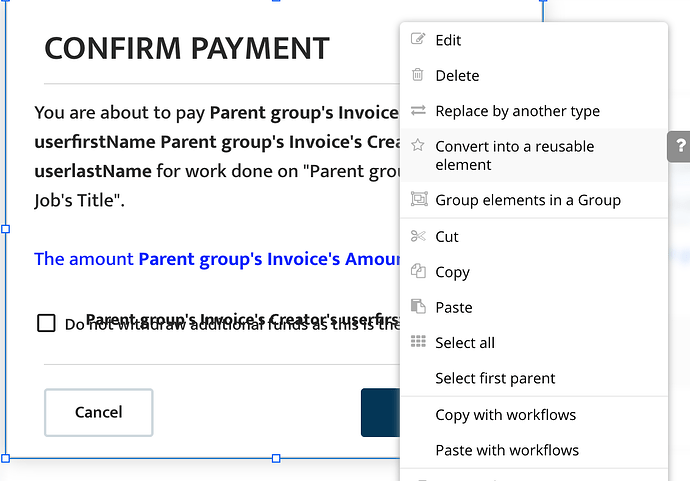This screenshot has width=690, height=481.
Task: Click the Cancel button
Action: point(99,412)
